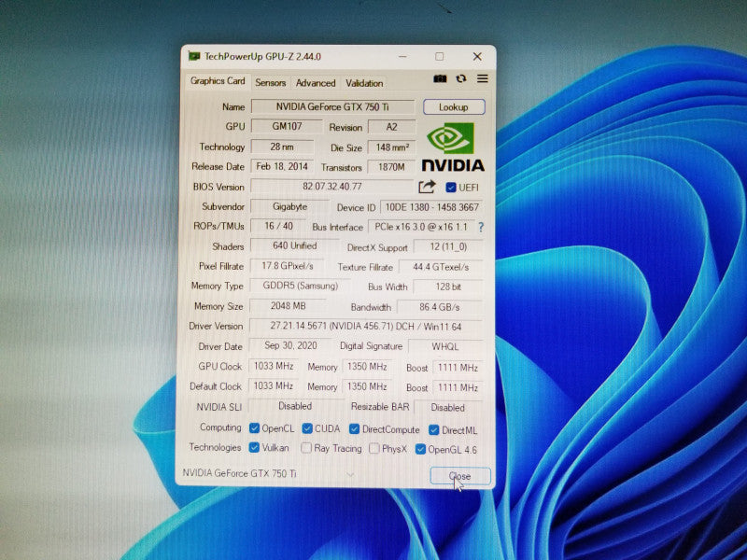Click the Subvendor field Gigabyte
Screen dimensions: 747x560
coord(290,206)
